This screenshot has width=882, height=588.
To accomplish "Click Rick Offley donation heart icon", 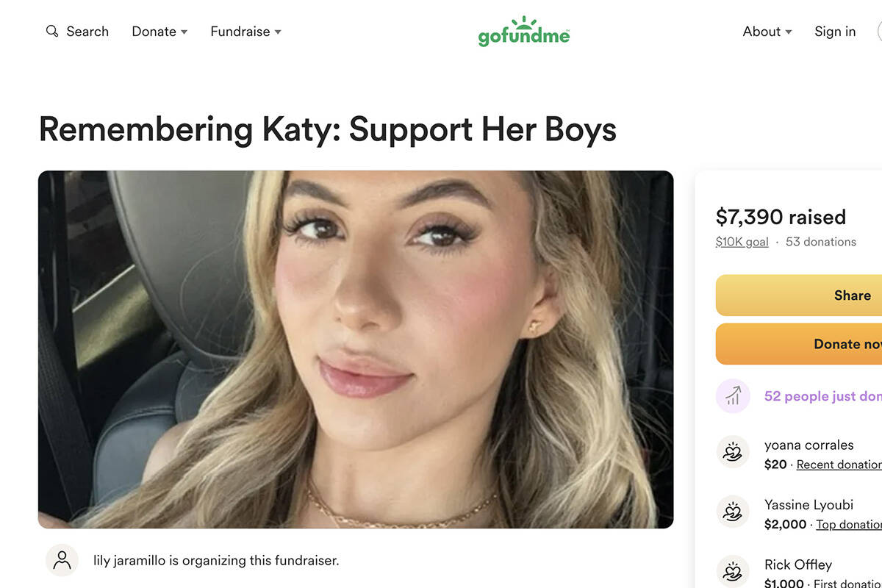I will pos(733,570).
